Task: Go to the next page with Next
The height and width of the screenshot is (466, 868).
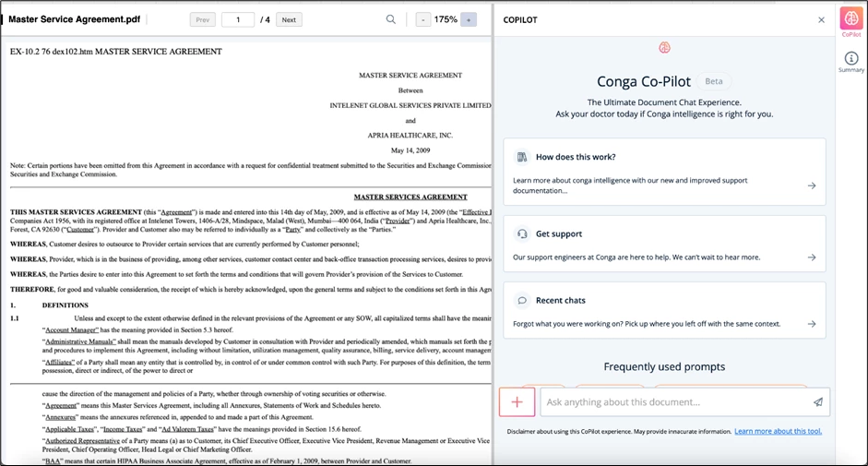Action: [289, 20]
